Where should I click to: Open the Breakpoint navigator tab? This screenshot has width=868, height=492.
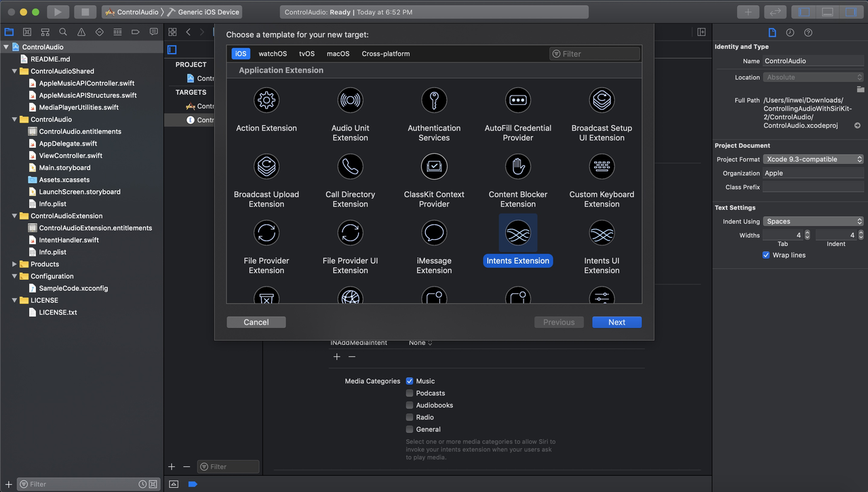tap(136, 32)
